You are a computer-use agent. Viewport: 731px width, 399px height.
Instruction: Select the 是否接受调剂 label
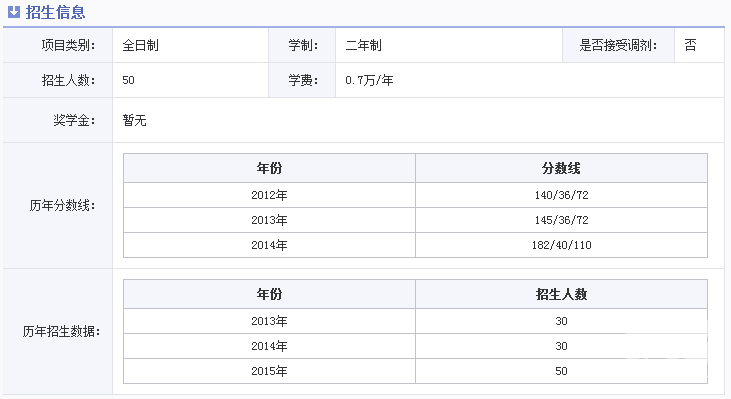(618, 45)
